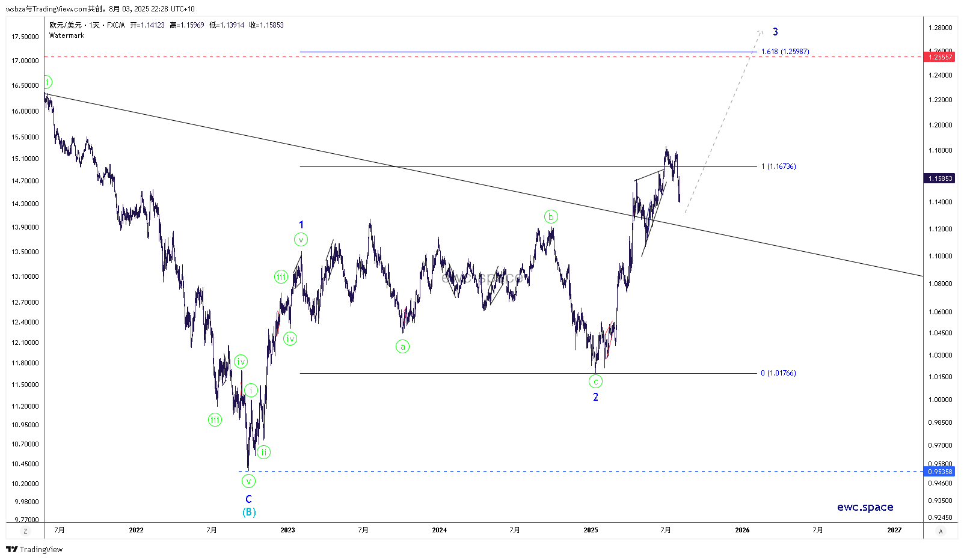Click the blue 0.95358 price label
Screen dimensions: 964x560
[940, 472]
